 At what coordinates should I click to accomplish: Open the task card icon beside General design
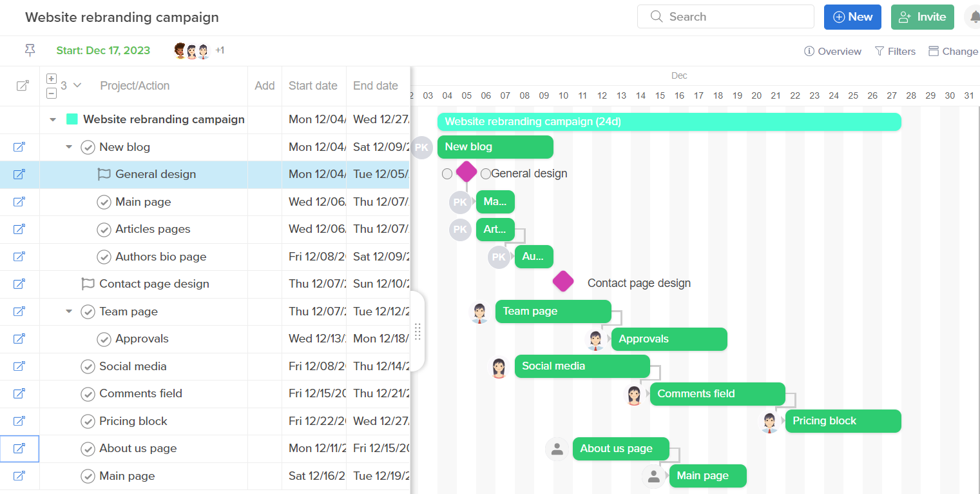point(19,173)
